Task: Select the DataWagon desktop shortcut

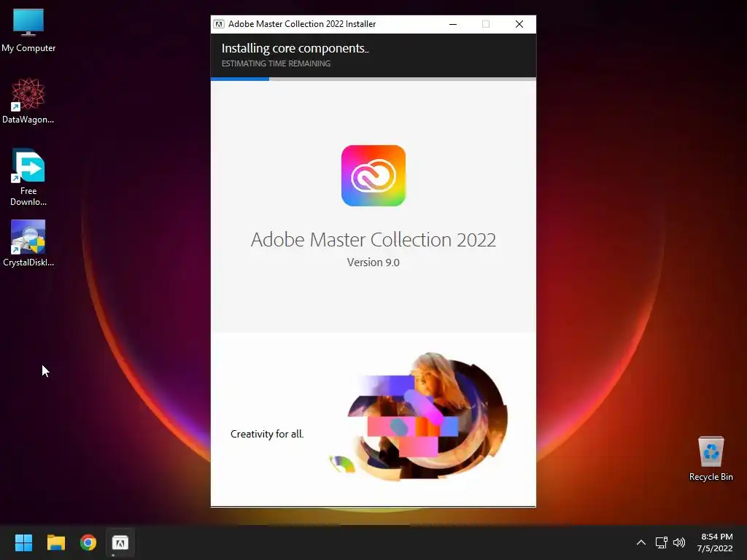Action: [x=28, y=101]
